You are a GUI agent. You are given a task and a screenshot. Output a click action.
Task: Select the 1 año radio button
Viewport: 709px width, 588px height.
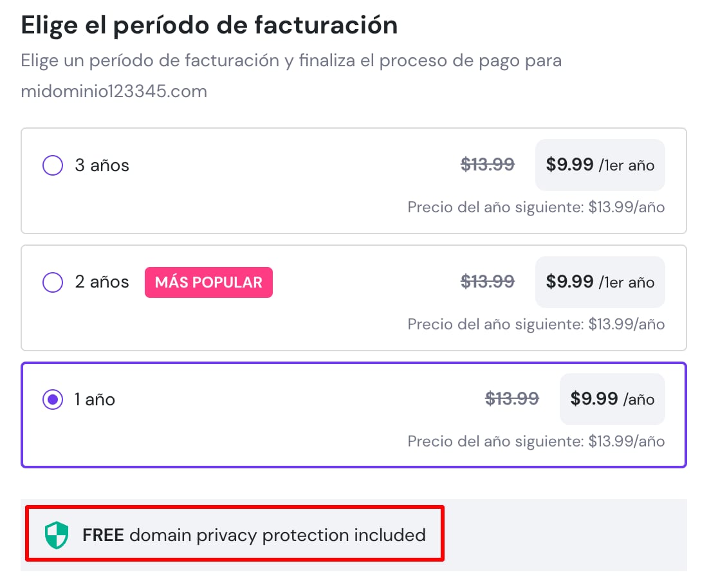pos(53,400)
